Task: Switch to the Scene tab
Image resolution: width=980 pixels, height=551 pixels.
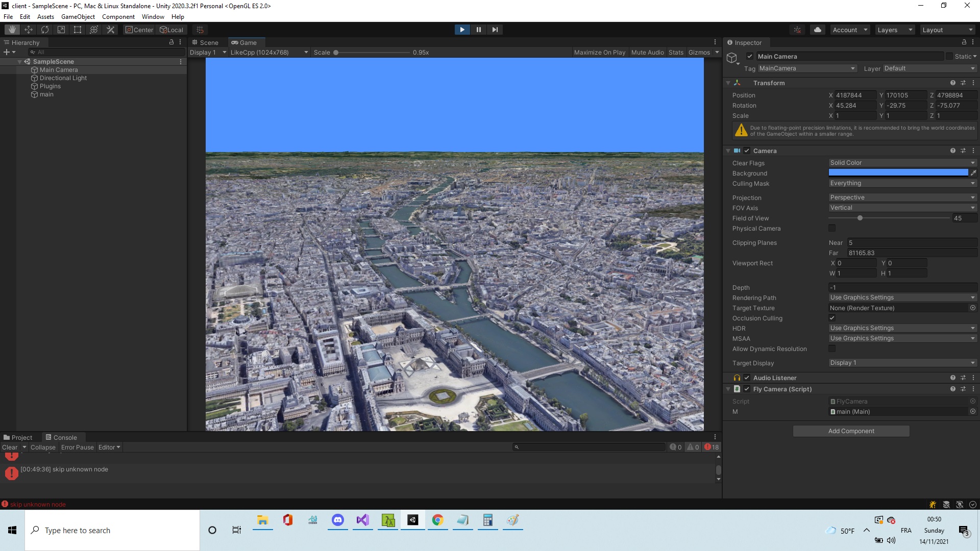Action: (205, 42)
